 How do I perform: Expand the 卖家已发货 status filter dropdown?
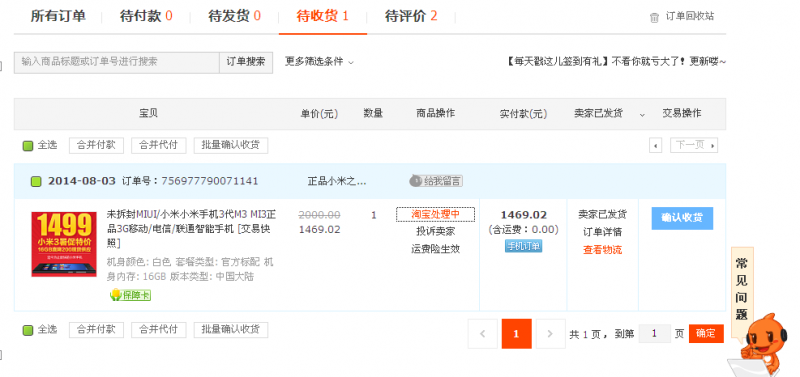tap(642, 115)
